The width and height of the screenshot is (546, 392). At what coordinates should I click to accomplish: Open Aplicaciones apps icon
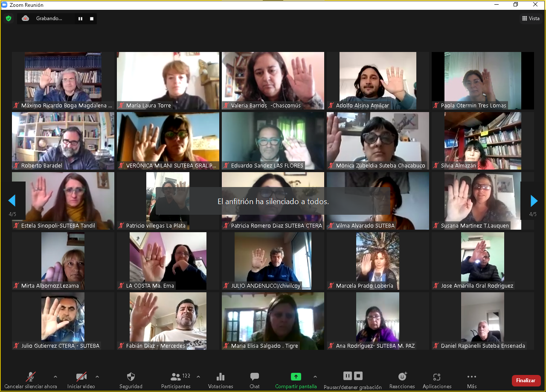tap(437, 377)
